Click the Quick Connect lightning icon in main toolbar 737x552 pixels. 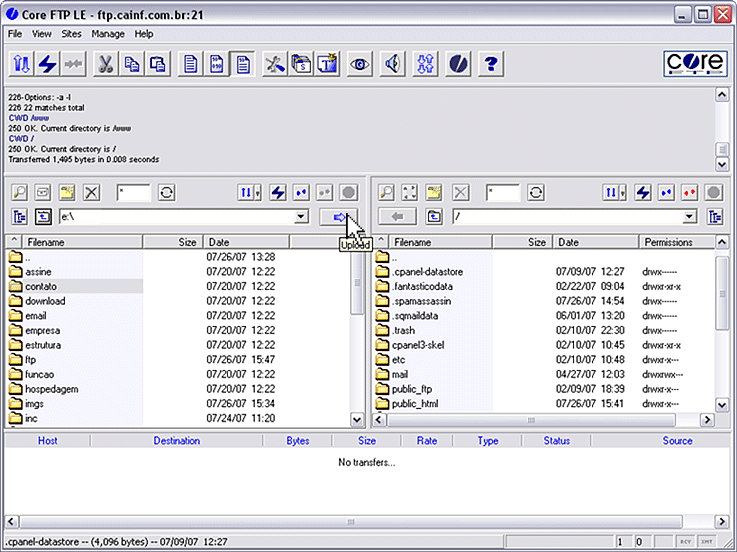[47, 64]
